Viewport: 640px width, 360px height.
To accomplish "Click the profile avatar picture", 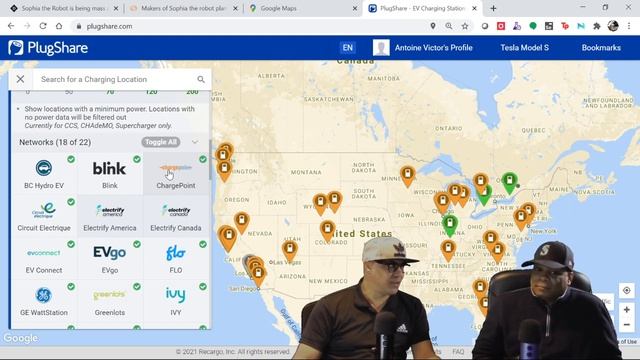I will (x=381, y=48).
